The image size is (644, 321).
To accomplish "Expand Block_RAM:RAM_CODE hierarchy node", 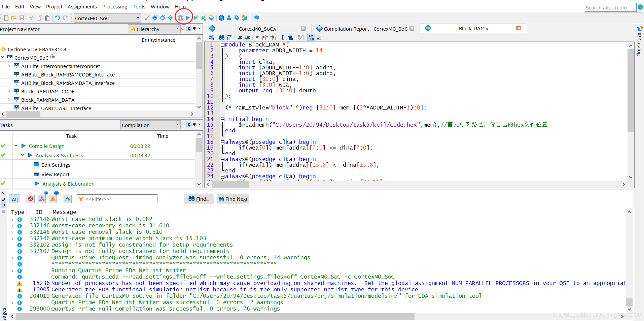I will (9, 91).
